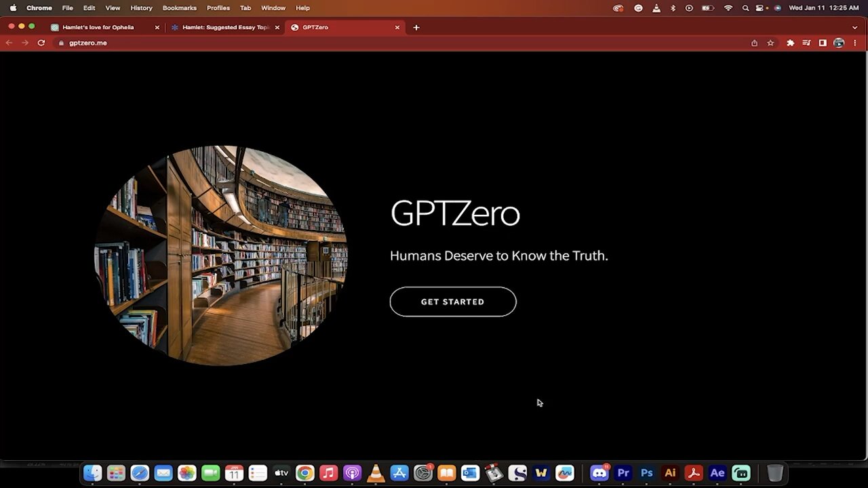Switch to the Hamlet: Suggested Essay Topics tab
Image resolution: width=868 pixels, height=488 pixels.
point(226,27)
